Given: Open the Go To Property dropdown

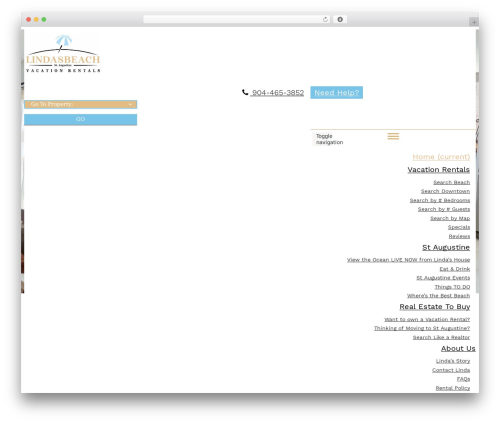Looking at the screenshot, I should (x=80, y=104).
